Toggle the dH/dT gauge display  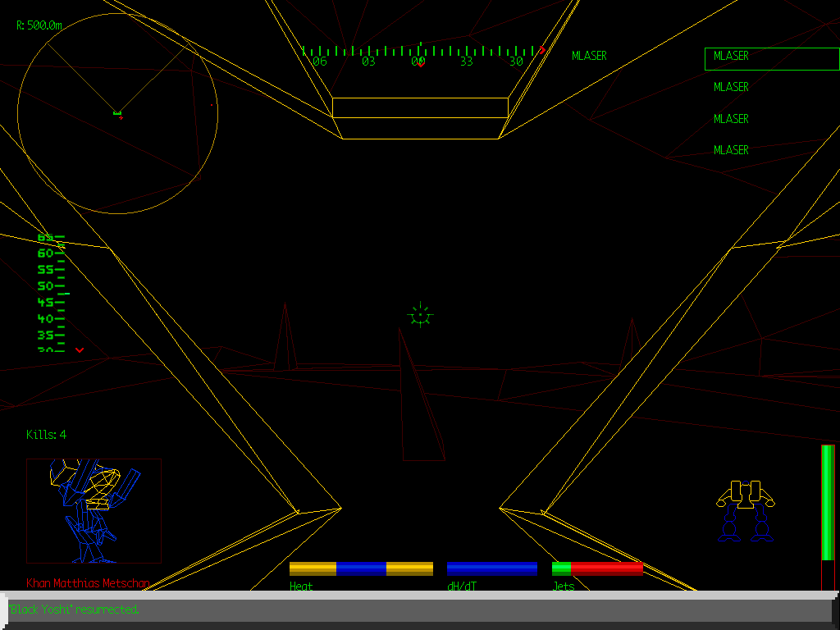(x=491, y=568)
